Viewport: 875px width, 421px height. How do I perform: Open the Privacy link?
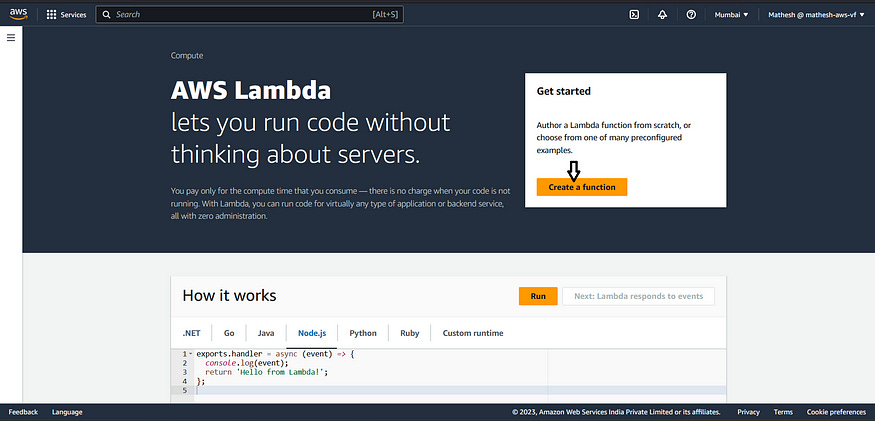748,412
